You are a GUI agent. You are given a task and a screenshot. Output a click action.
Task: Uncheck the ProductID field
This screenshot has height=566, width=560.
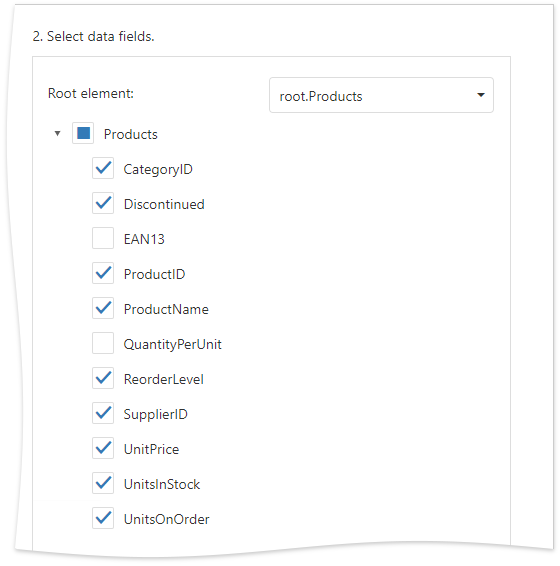coord(103,273)
